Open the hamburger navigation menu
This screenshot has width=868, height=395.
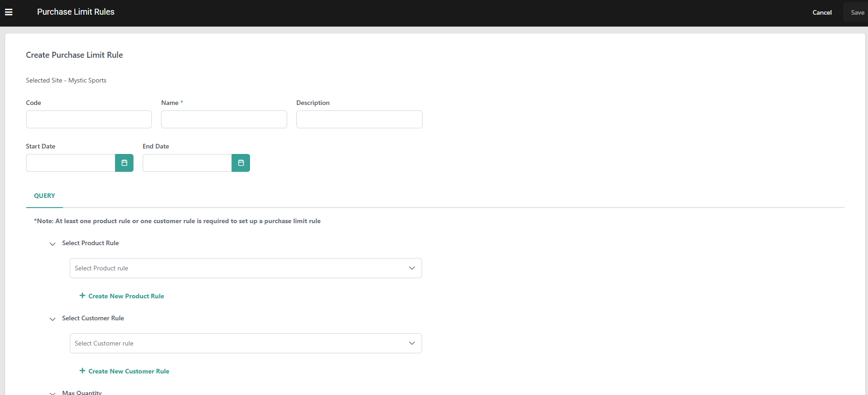(x=9, y=12)
